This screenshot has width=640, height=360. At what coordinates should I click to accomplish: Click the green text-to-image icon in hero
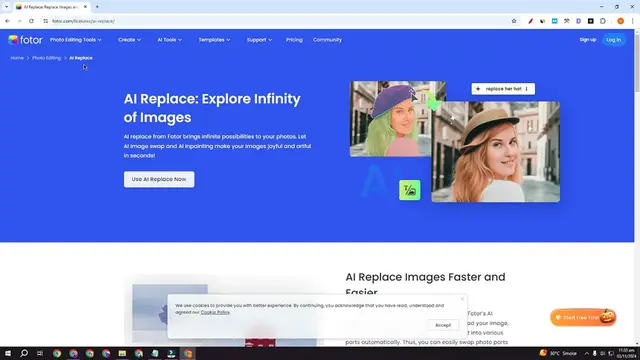click(x=409, y=190)
